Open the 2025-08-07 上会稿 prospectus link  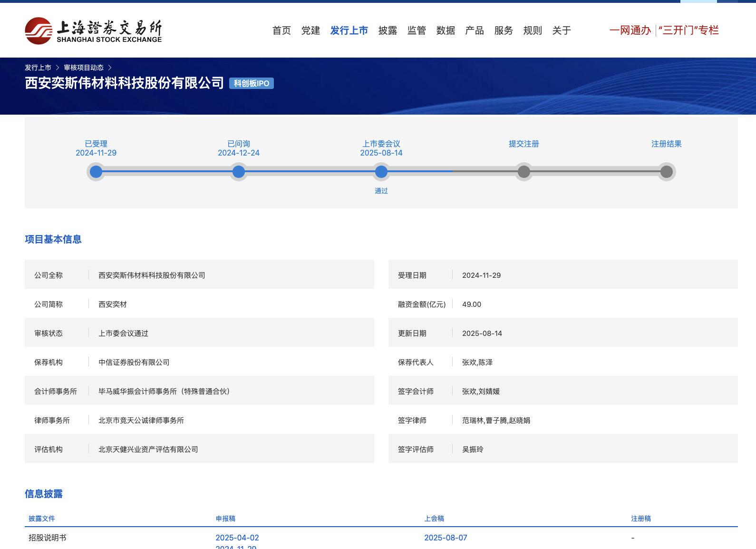click(x=446, y=538)
